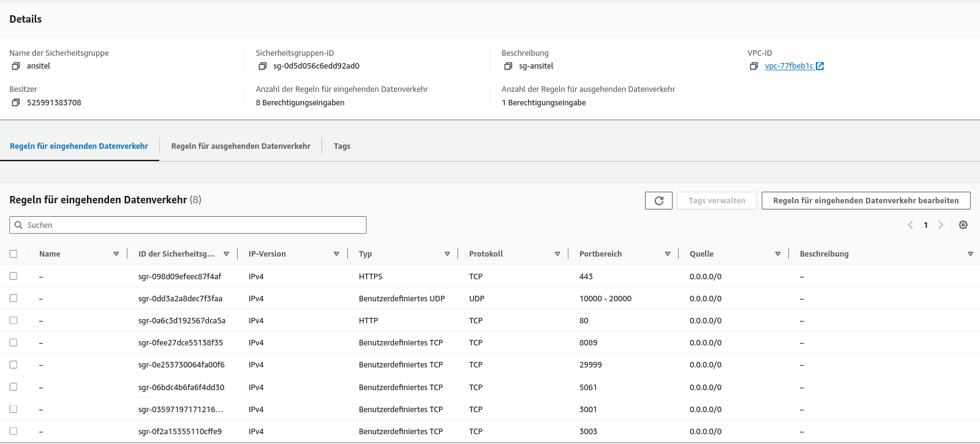Click Regeln für eingehenden Datenverkehr bearbeiten button
Screen dimensions: 980x444
865,201
